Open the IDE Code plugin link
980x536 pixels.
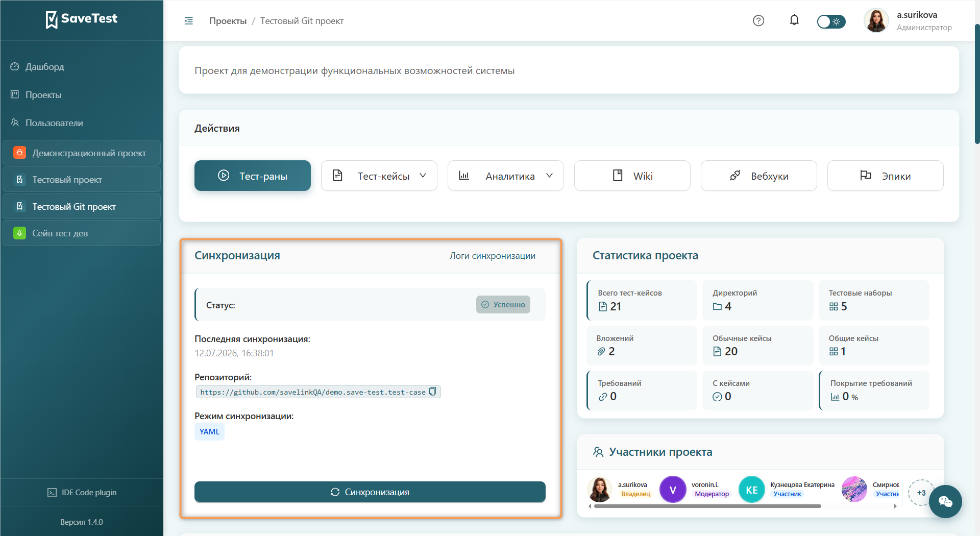[x=82, y=493]
